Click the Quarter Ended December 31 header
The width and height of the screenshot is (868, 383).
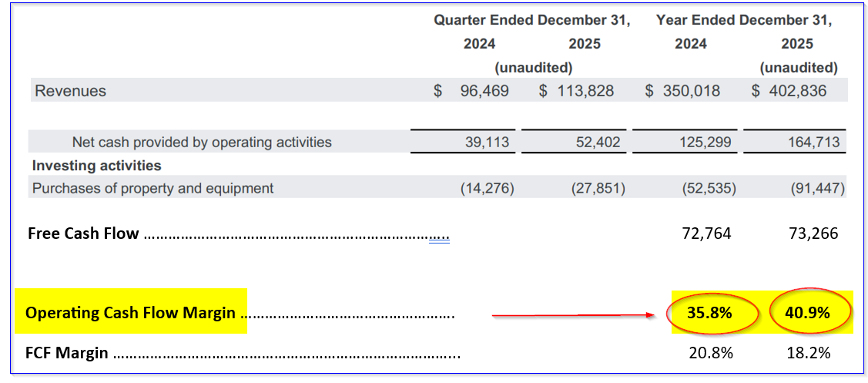pyautogui.click(x=531, y=21)
